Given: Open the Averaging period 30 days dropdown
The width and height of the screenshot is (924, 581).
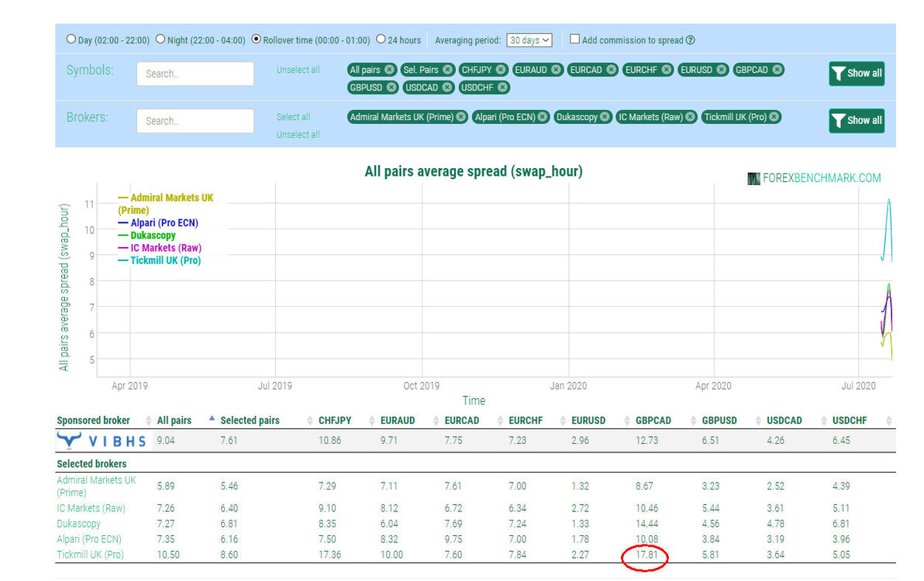Looking at the screenshot, I should pos(529,40).
